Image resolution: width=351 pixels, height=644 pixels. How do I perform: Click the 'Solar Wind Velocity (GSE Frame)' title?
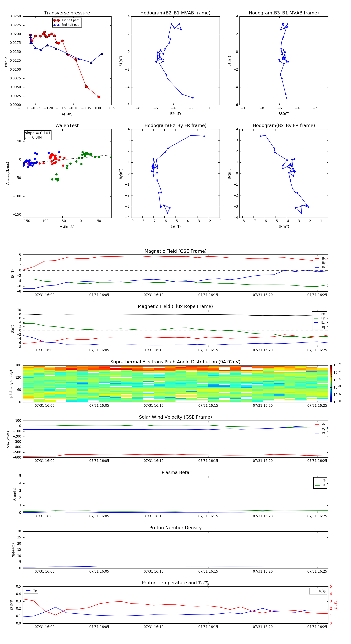click(175, 417)
